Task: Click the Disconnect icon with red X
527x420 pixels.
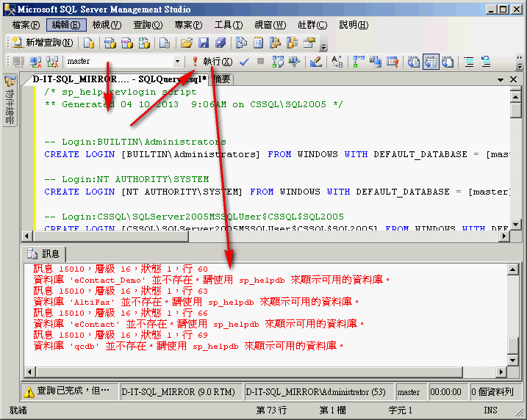Action: (x=35, y=62)
